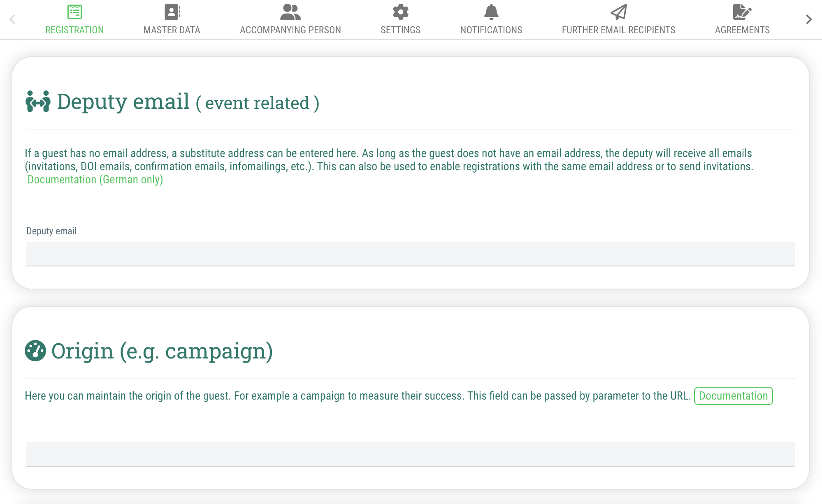This screenshot has height=504, width=822.
Task: Click the 'Origin (e.g. campaign)' heading
Action: tap(162, 351)
